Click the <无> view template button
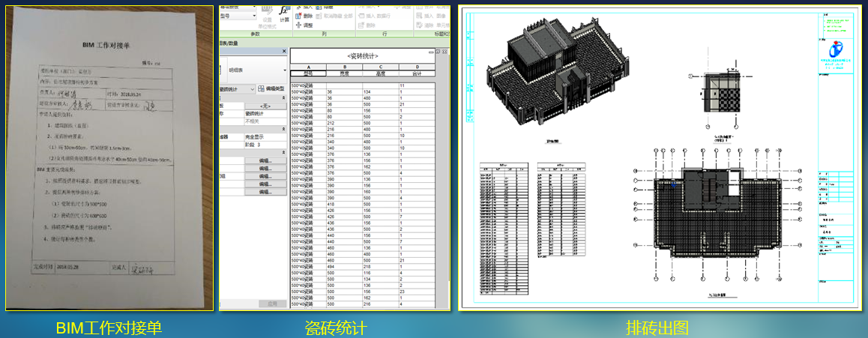This screenshot has height=338, width=868. pos(265,106)
